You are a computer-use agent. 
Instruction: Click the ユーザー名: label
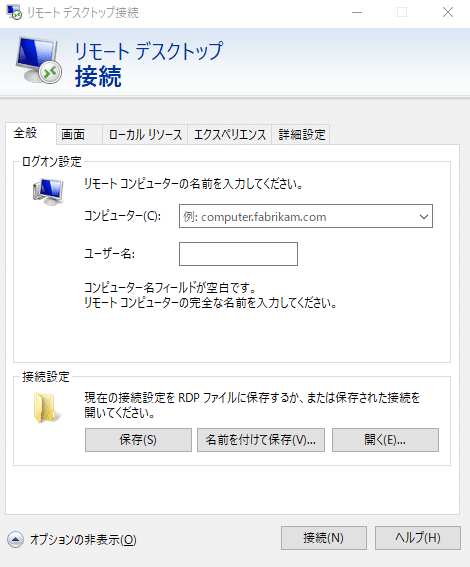tap(109, 253)
